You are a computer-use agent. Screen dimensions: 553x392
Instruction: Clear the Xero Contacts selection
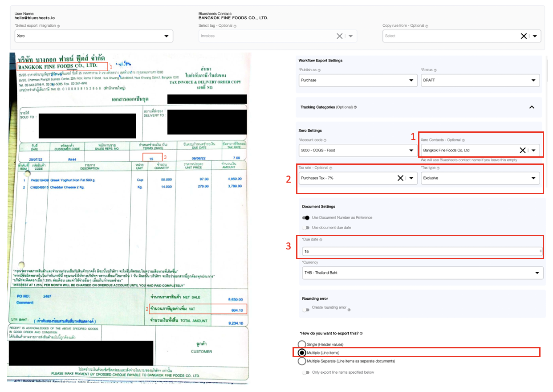[x=524, y=151]
